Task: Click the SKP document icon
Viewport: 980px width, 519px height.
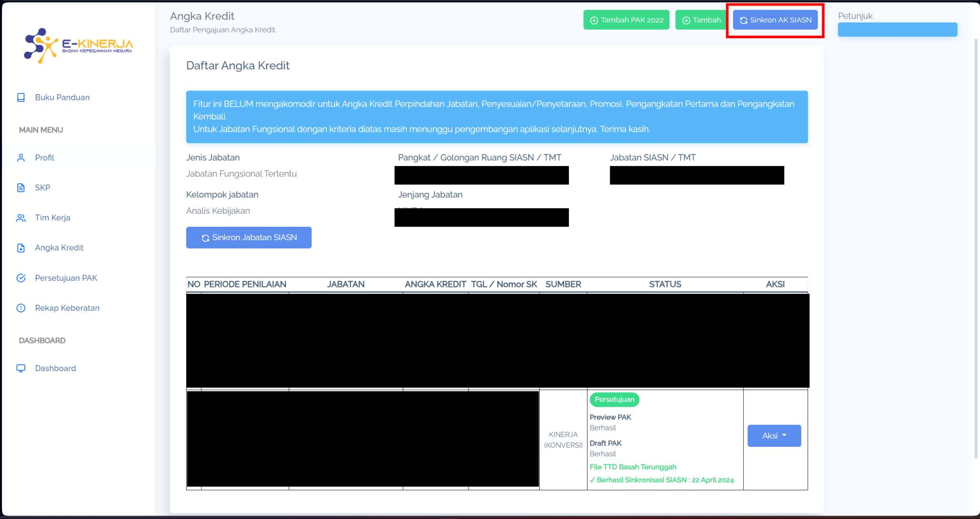Action: point(21,188)
